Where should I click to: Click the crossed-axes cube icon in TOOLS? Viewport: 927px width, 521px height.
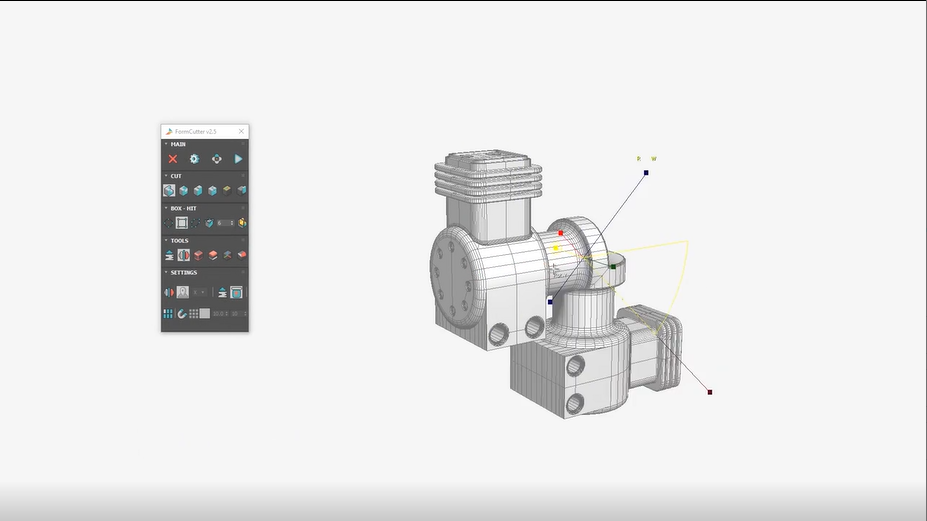(x=227, y=255)
